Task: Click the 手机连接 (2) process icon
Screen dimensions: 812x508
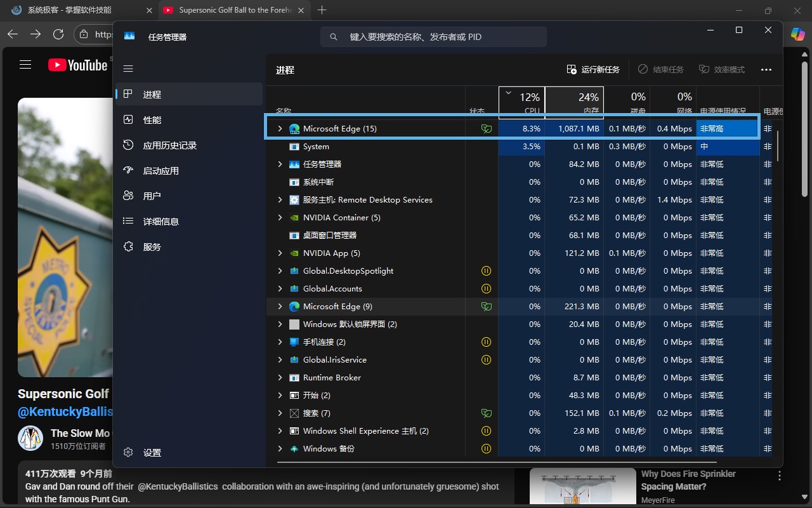Action: click(x=294, y=342)
